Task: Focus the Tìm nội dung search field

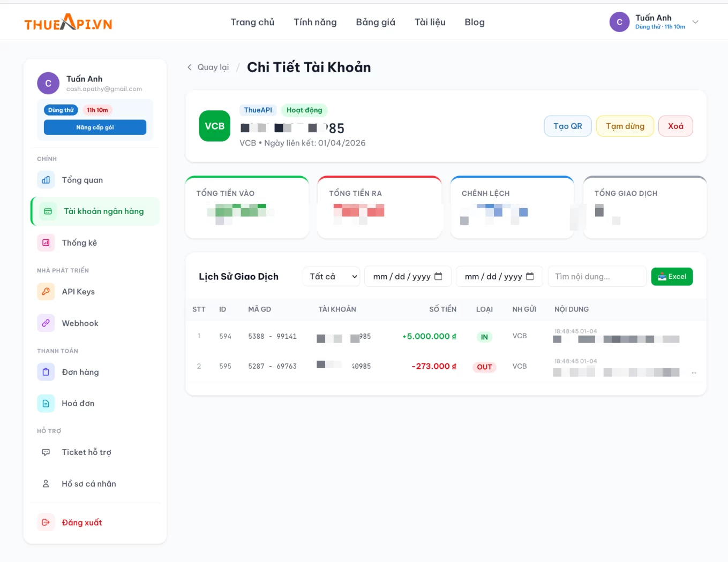Action: click(597, 277)
